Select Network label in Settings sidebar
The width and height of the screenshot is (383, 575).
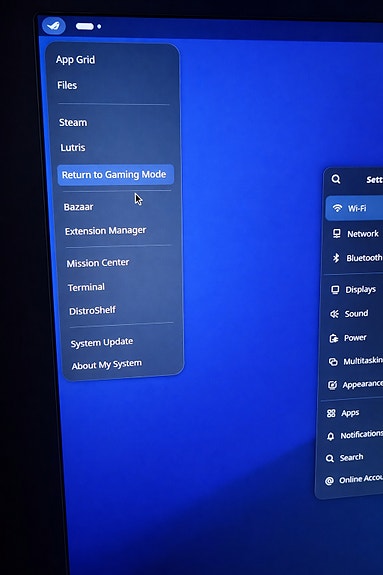[363, 234]
